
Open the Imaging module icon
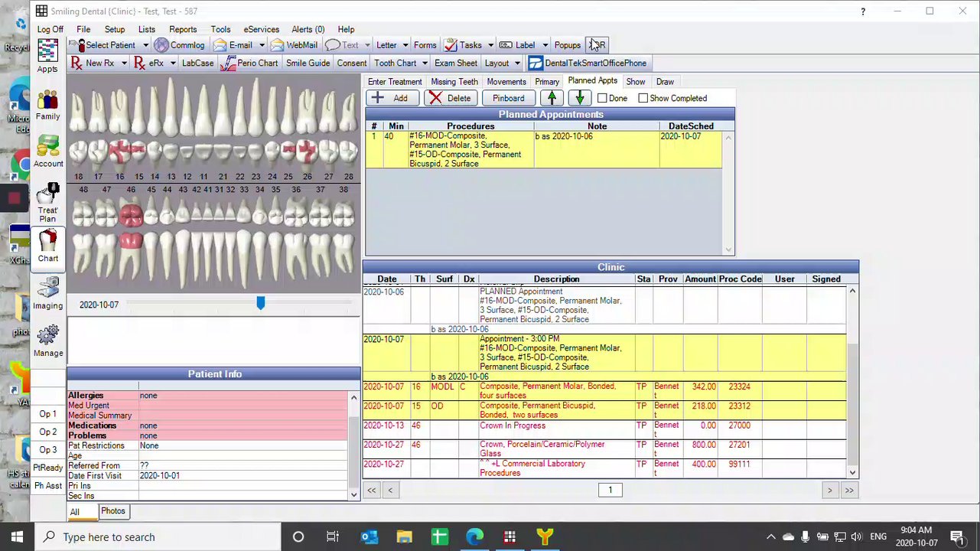(47, 292)
